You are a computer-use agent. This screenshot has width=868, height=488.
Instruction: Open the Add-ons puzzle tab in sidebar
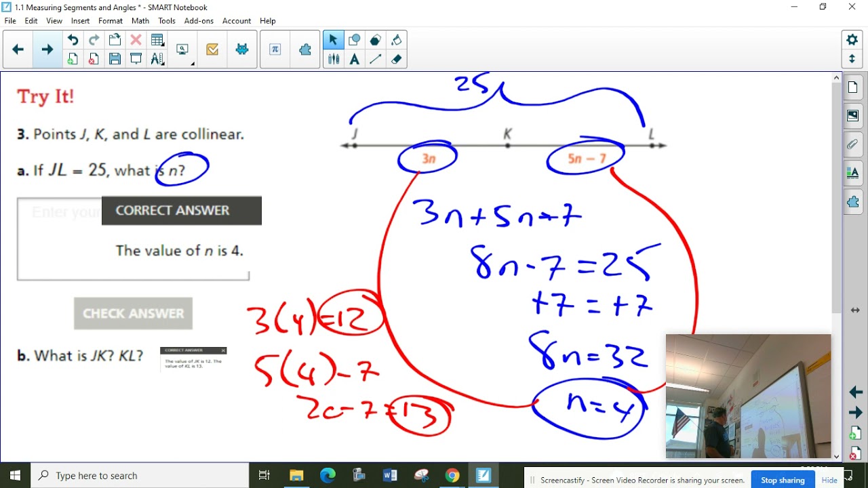853,202
